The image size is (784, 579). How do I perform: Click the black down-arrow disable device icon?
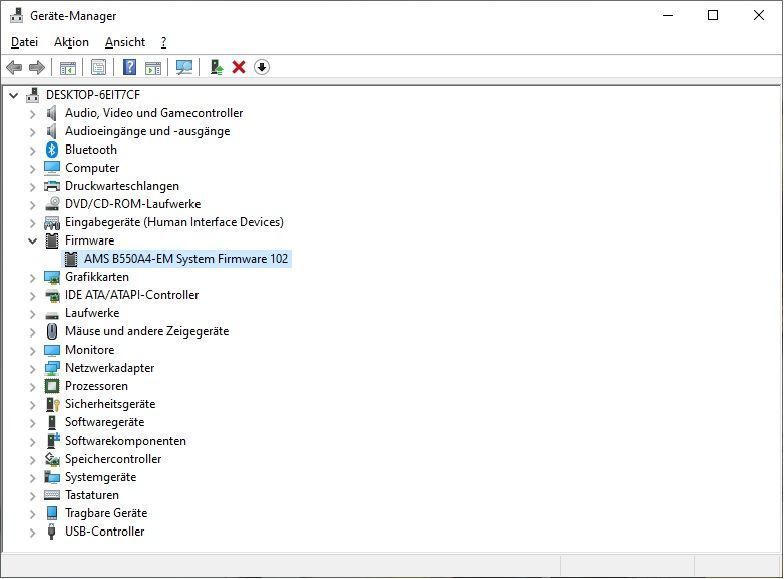click(262, 67)
